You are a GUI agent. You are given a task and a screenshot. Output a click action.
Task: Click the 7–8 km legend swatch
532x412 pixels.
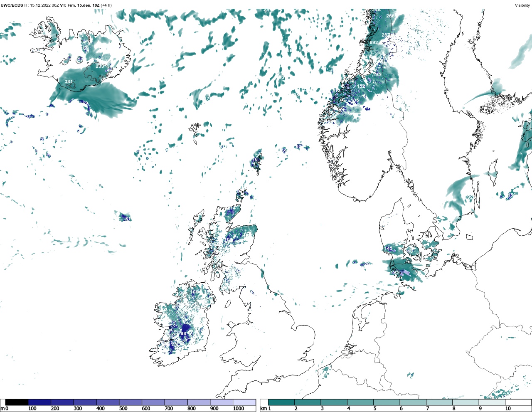pyautogui.click(x=439, y=402)
